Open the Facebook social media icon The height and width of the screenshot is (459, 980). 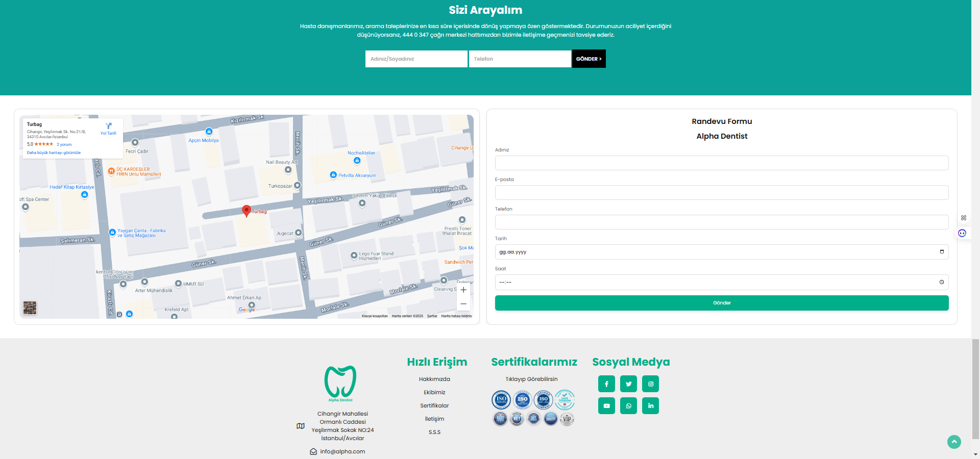coord(606,384)
